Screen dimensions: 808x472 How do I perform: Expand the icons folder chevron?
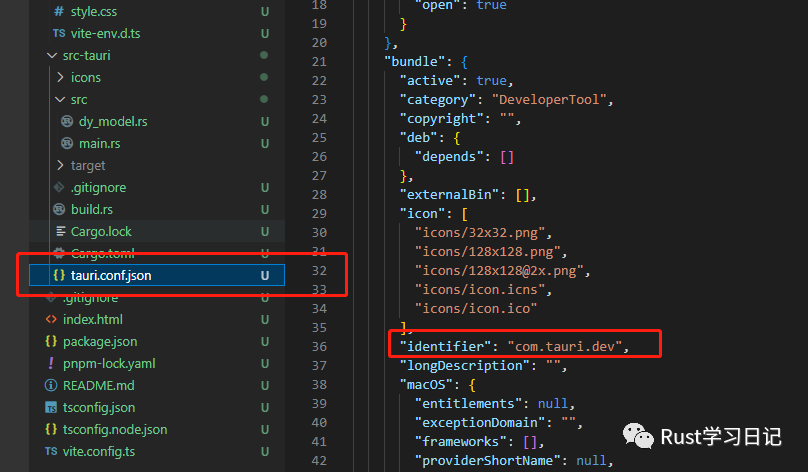pos(60,77)
